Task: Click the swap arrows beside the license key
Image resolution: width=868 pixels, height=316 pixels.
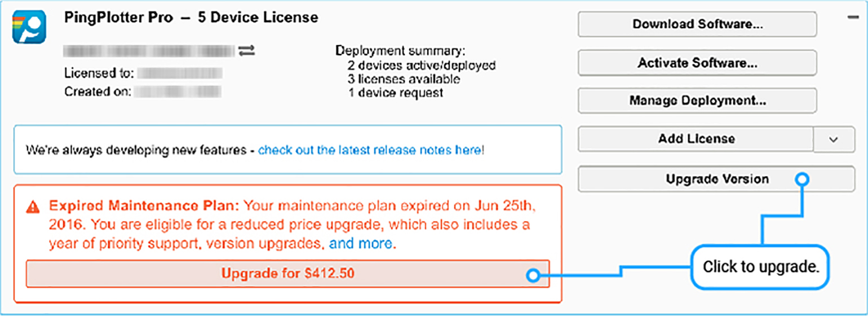Action: pyautogui.click(x=246, y=51)
